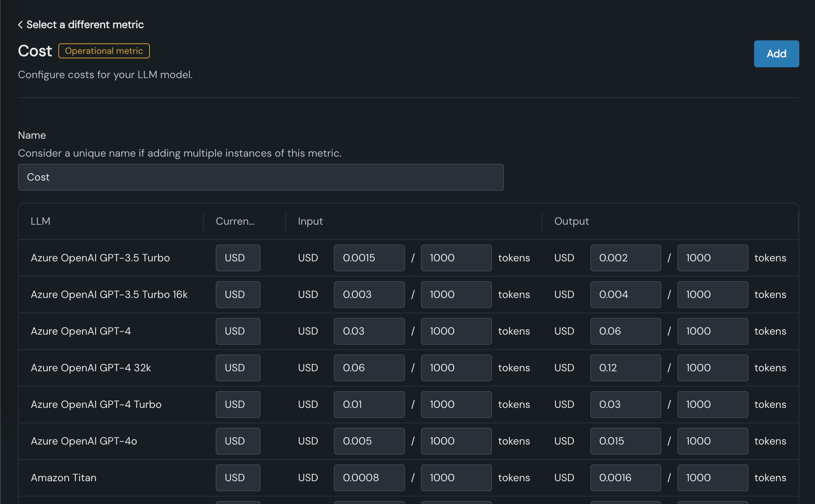Viewport: 815px width, 504px height.
Task: Open currency dropdown for Azure OpenAI GPT-3.5 Turbo
Action: pyautogui.click(x=238, y=258)
